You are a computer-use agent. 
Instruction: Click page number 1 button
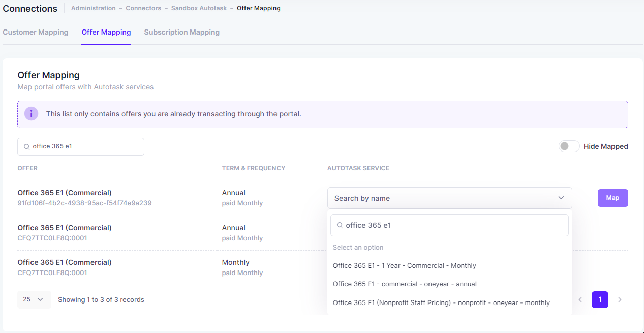coord(600,299)
